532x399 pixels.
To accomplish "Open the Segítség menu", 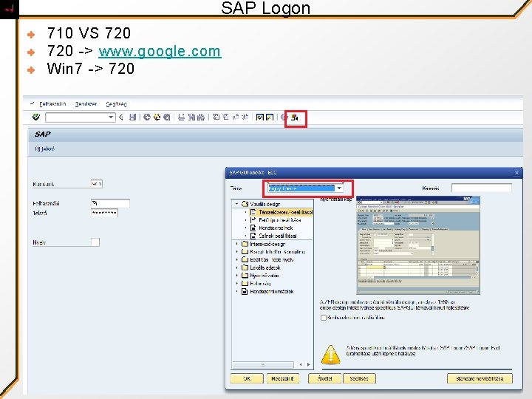I will 117,104.
